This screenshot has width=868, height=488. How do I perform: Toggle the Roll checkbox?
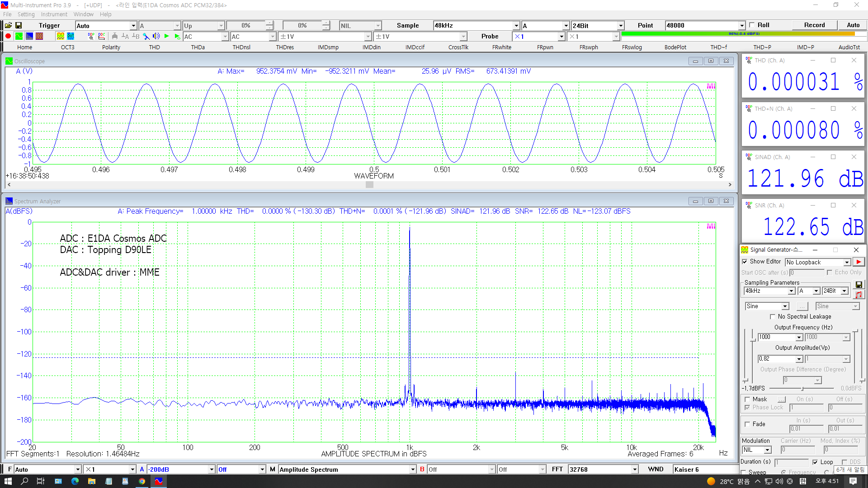[x=752, y=25]
